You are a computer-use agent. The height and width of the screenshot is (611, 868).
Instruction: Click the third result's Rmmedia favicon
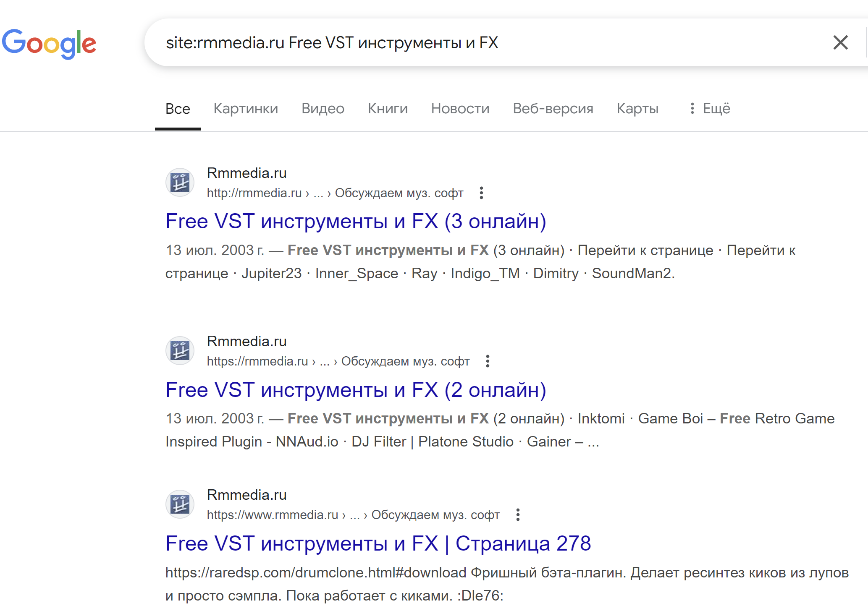[x=180, y=504]
